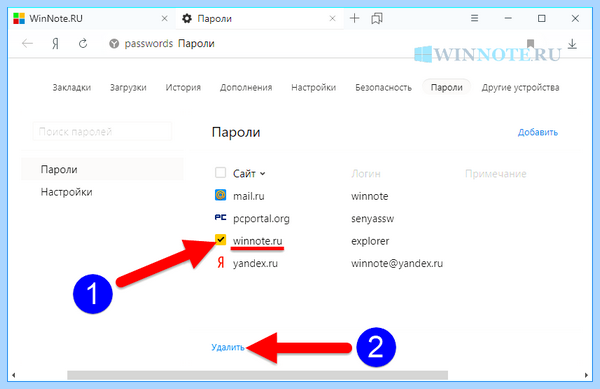This screenshot has width=600, height=389.
Task: Click the Yandex home icon in toolbar
Action: tap(55, 44)
